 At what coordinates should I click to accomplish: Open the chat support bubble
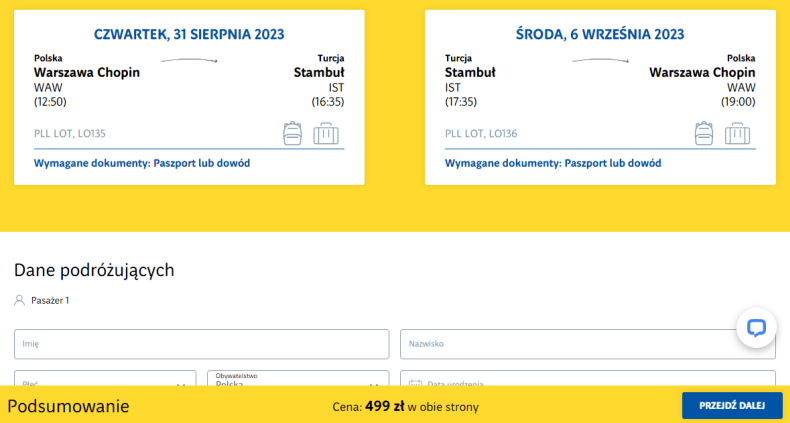[x=756, y=327]
